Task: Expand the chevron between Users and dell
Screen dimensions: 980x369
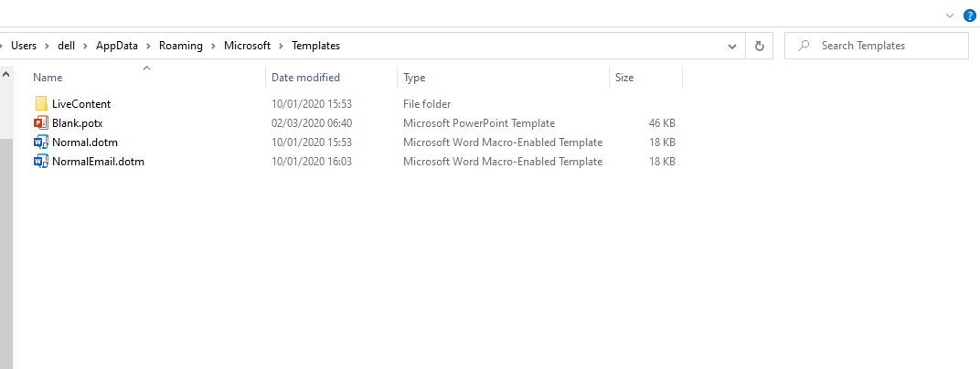Action: (x=47, y=46)
